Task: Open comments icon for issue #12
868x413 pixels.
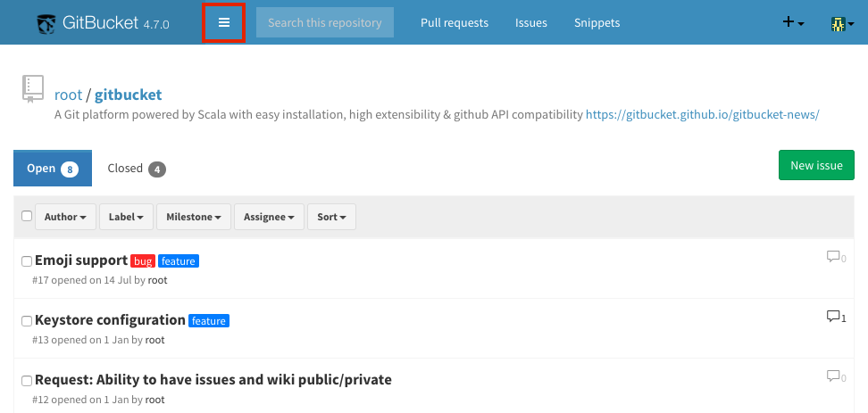Action: pyautogui.click(x=836, y=376)
